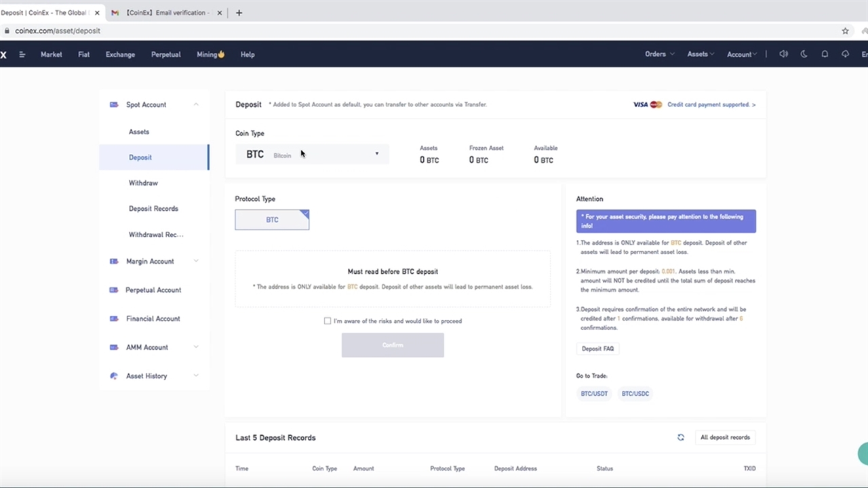Image resolution: width=868 pixels, height=488 pixels.
Task: Refresh the last 5 deposit records
Action: 681,437
